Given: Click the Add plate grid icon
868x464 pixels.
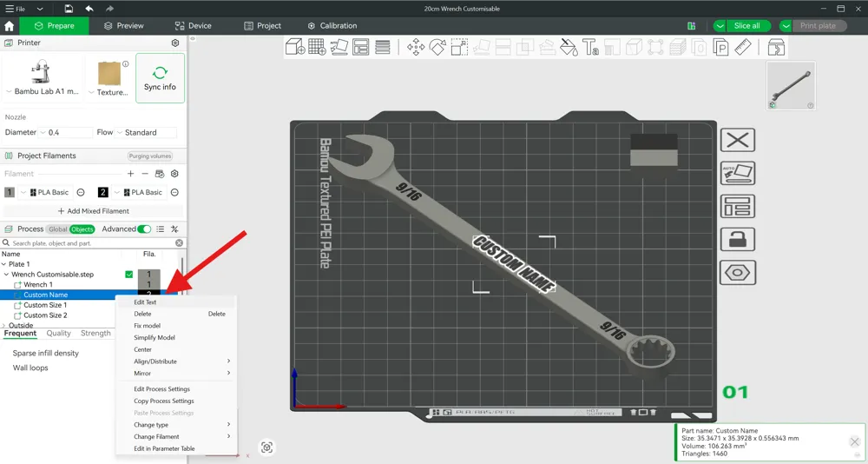Looking at the screenshot, I should click(317, 47).
